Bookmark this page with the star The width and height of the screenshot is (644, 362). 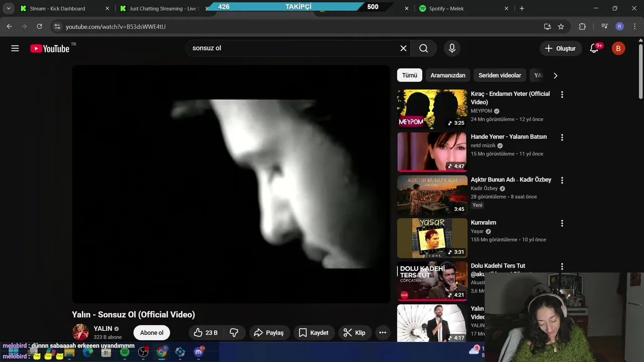pyautogui.click(x=561, y=26)
